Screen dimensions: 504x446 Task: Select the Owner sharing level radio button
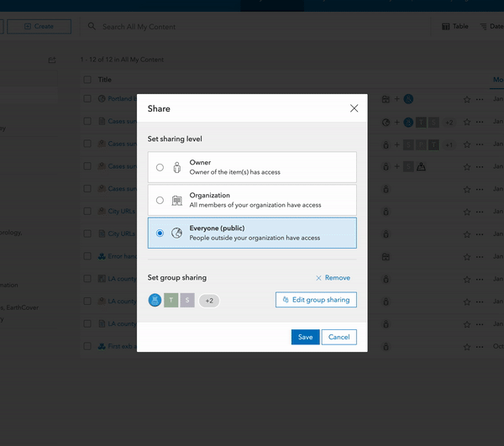click(x=160, y=167)
